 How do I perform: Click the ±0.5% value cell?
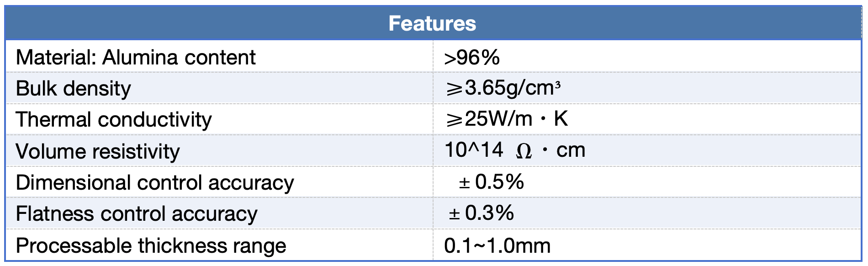coord(647,182)
